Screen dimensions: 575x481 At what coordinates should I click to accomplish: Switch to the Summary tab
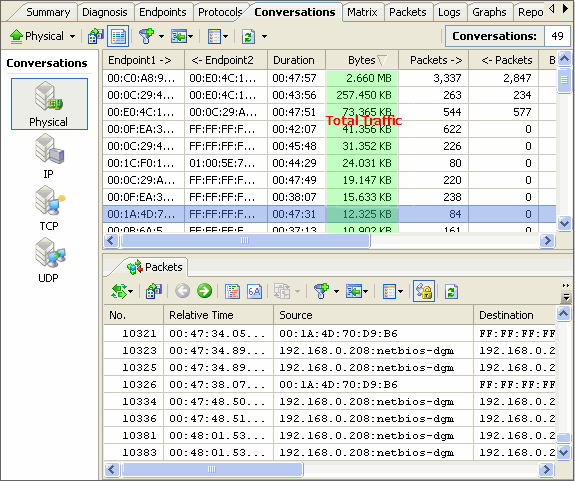(x=48, y=12)
